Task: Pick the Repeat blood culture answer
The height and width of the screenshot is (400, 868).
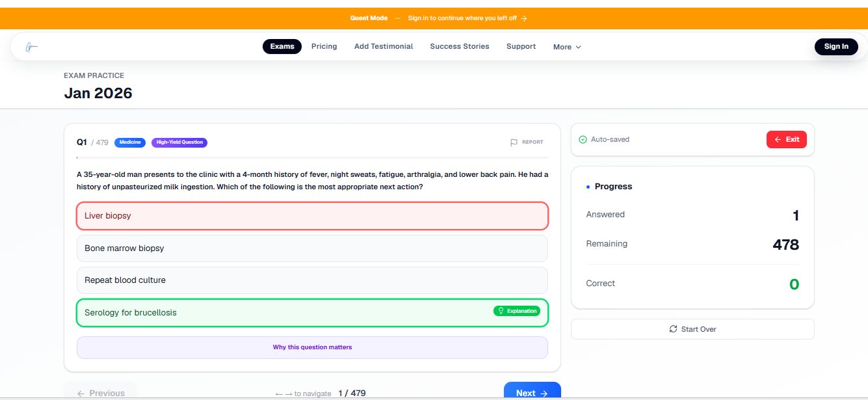Action: 312,280
